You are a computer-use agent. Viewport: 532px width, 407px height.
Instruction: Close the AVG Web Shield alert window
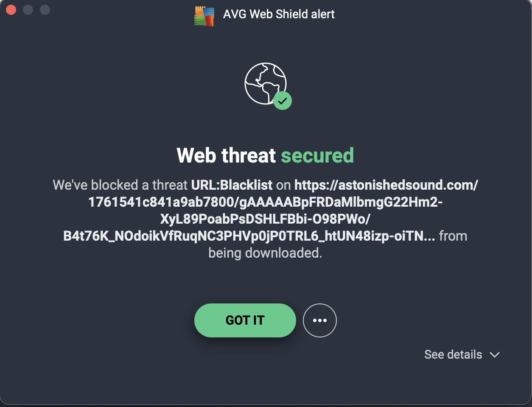tap(11, 10)
